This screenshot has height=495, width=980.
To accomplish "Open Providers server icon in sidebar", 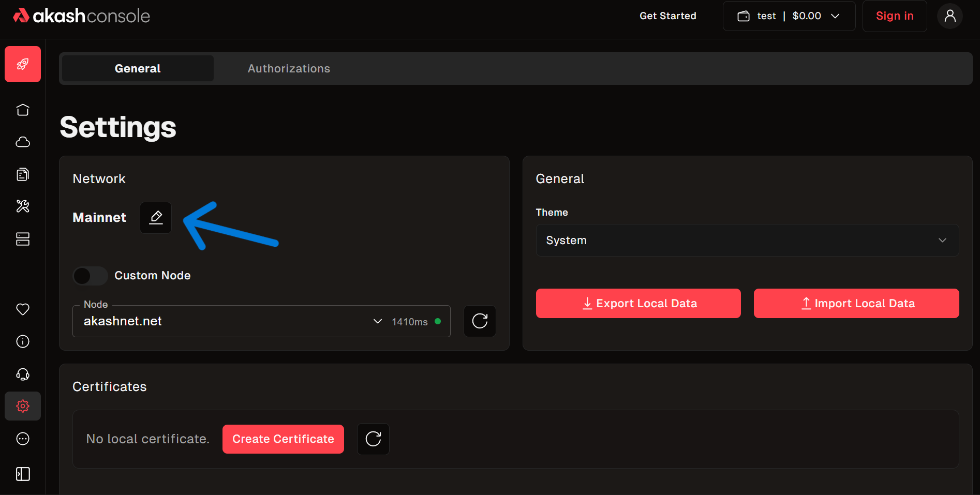I will (23, 239).
